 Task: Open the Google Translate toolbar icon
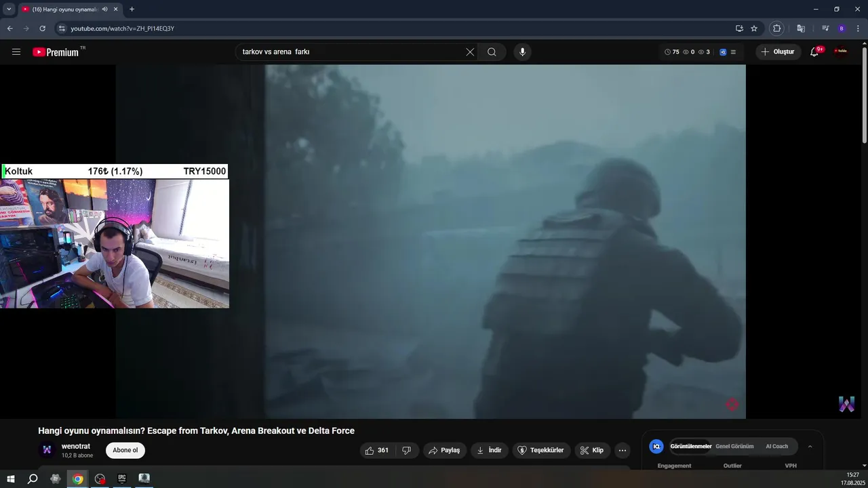click(801, 28)
